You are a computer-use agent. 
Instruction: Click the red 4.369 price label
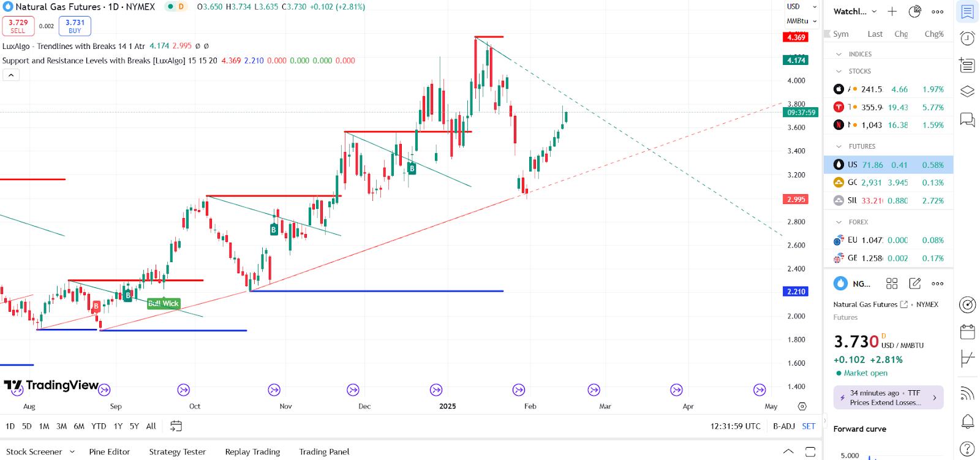pos(796,37)
